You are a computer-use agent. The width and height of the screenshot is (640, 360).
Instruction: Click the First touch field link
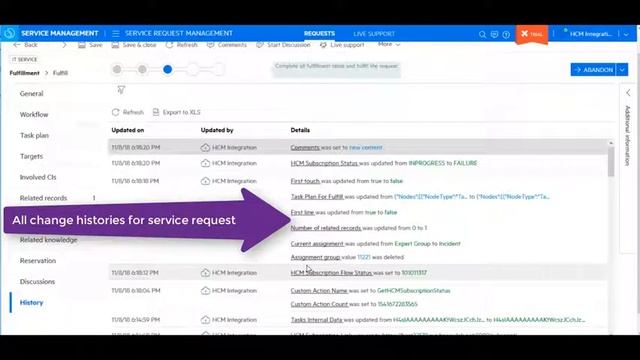[x=305, y=181]
